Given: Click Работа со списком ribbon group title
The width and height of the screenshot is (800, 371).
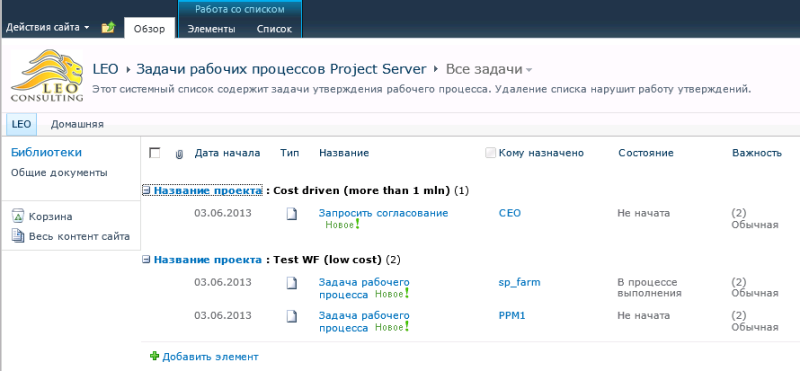Looking at the screenshot, I should coord(240,9).
